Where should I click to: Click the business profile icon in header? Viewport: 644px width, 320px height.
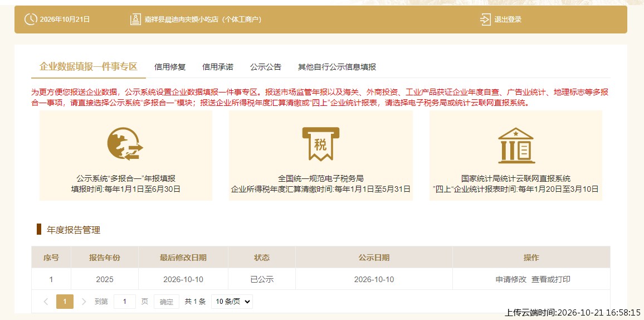(x=135, y=20)
